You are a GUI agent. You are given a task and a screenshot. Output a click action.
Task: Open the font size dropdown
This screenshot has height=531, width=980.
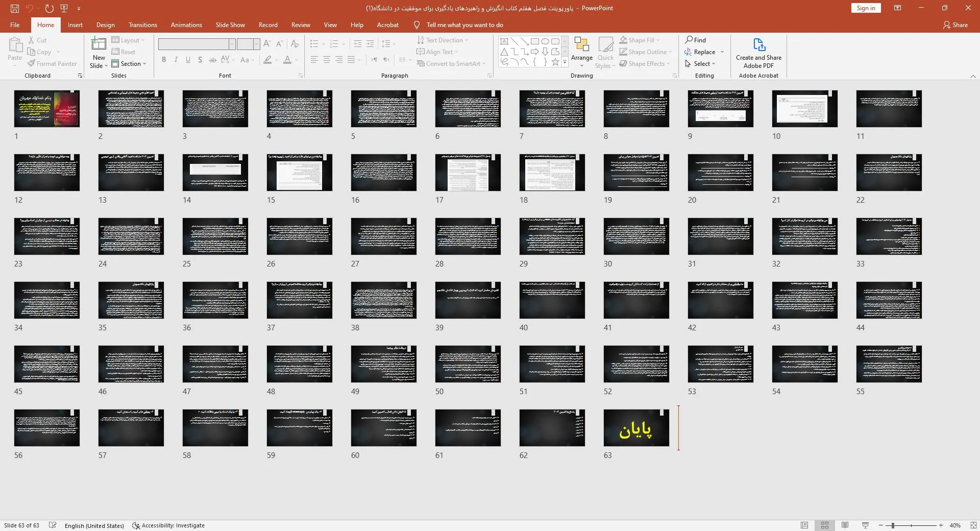pyautogui.click(x=257, y=44)
